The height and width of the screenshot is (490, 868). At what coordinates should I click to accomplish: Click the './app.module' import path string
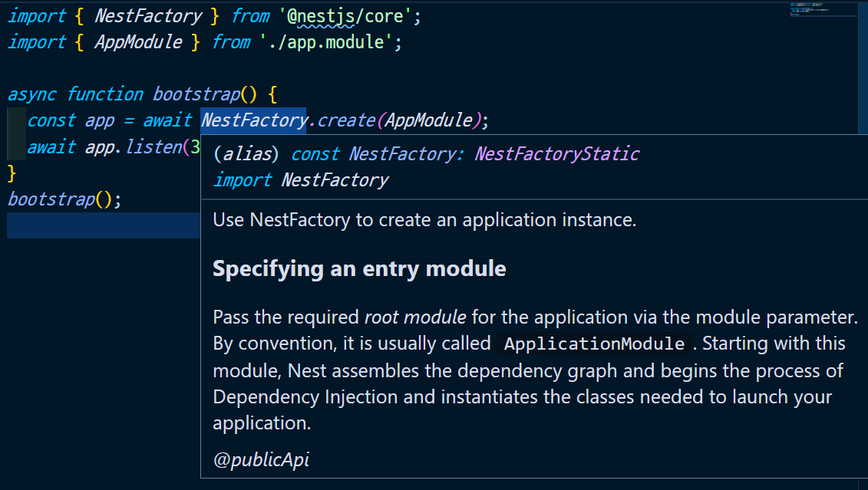(x=326, y=42)
